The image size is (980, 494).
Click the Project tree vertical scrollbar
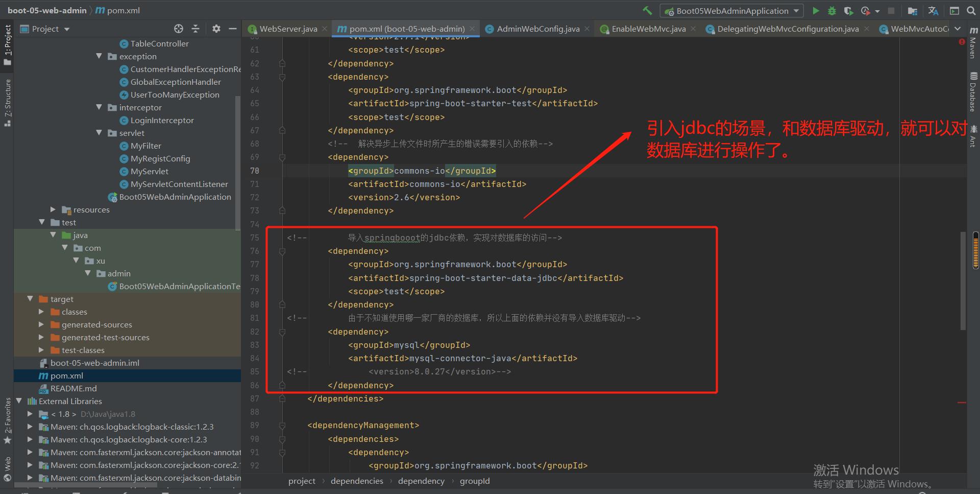237,163
